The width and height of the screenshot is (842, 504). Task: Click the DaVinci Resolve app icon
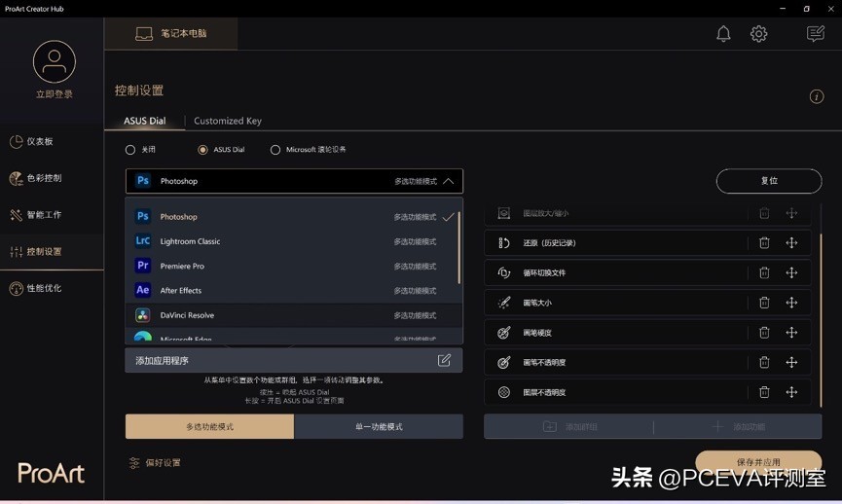[x=143, y=315]
